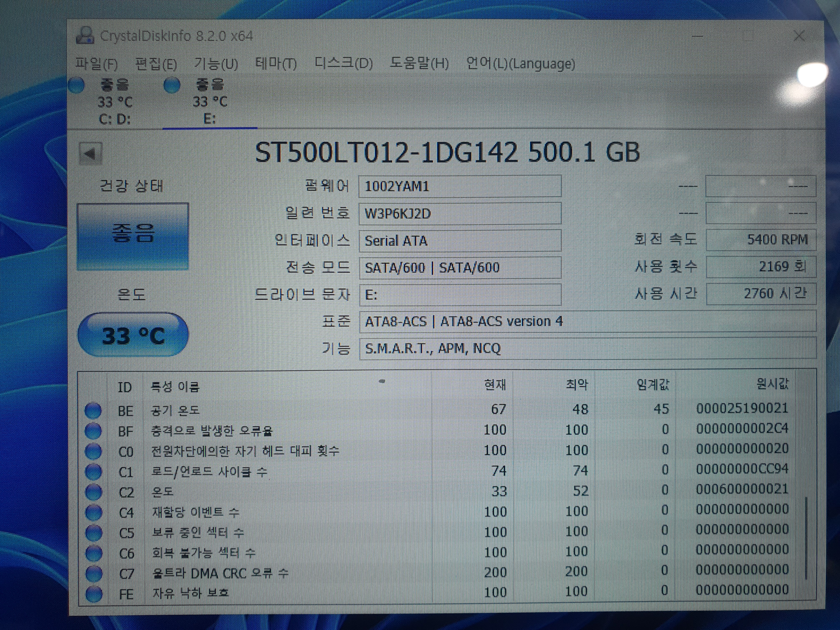Click raw value 000025190021
The height and width of the screenshot is (630, 840).
[x=742, y=409]
